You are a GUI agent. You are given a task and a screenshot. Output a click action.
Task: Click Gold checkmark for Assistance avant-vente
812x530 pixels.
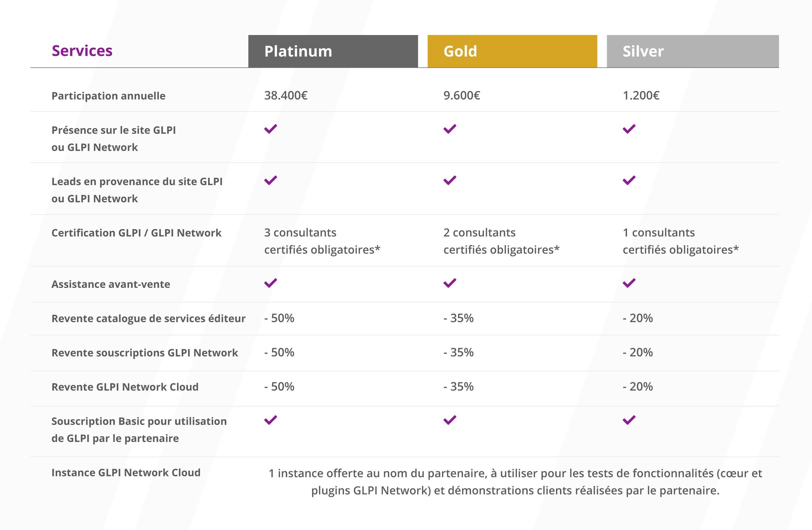(450, 283)
